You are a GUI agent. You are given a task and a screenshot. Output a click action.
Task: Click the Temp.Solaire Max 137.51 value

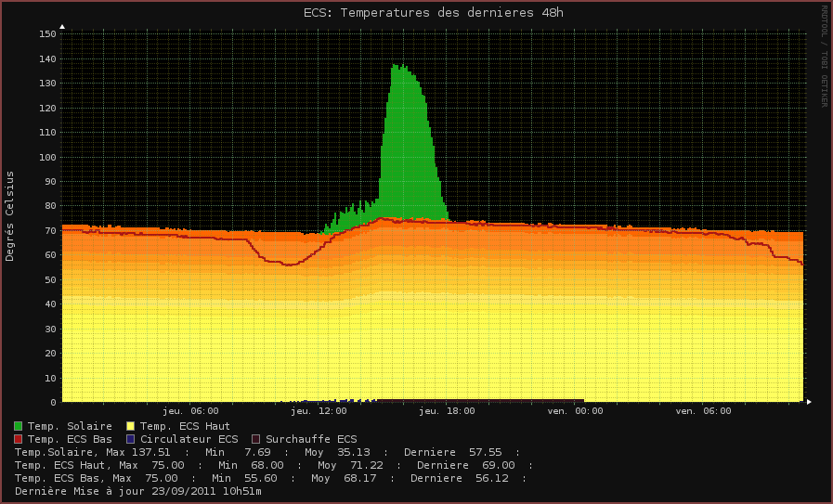tap(150, 452)
